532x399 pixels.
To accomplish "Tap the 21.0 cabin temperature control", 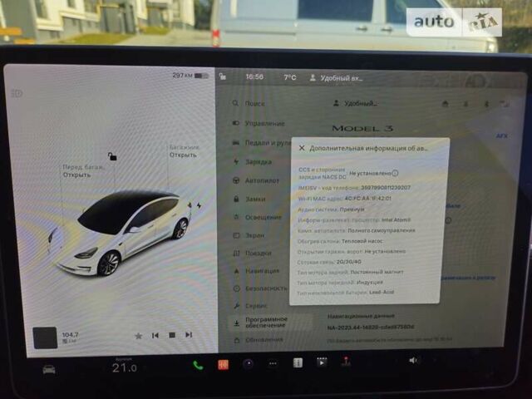I will coord(125,367).
